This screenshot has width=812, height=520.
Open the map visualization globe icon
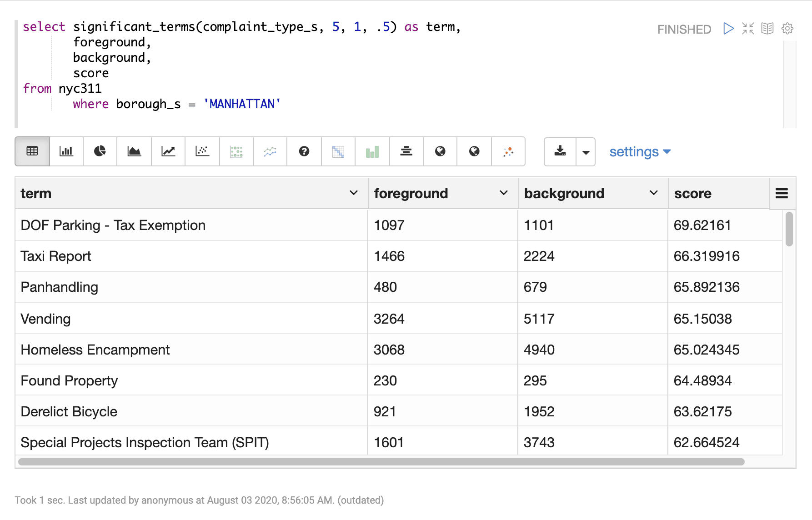click(x=440, y=151)
